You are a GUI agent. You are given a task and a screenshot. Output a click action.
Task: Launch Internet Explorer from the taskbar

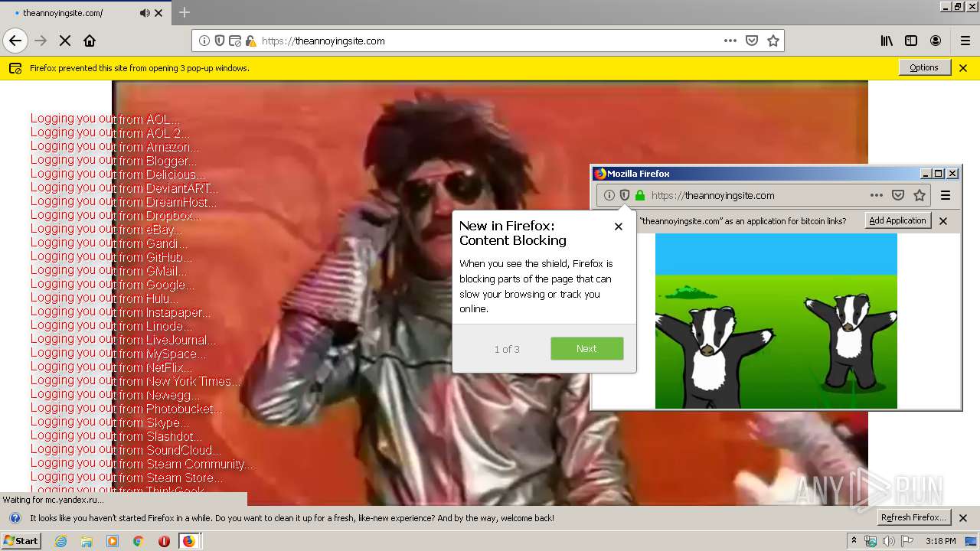(x=60, y=541)
